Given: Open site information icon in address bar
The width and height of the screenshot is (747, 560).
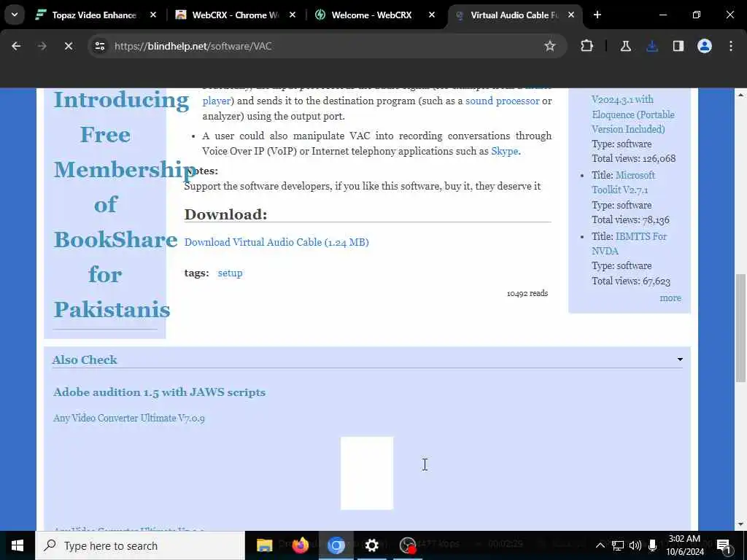Looking at the screenshot, I should tap(100, 46).
